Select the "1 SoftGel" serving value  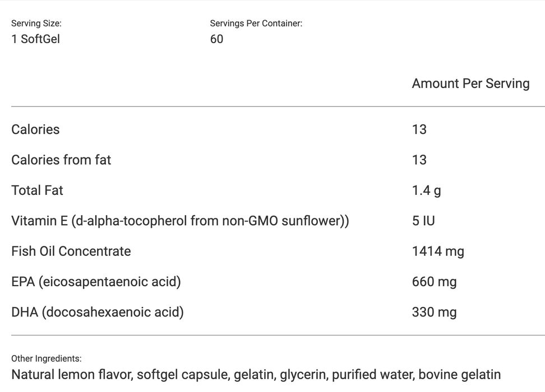coord(35,39)
